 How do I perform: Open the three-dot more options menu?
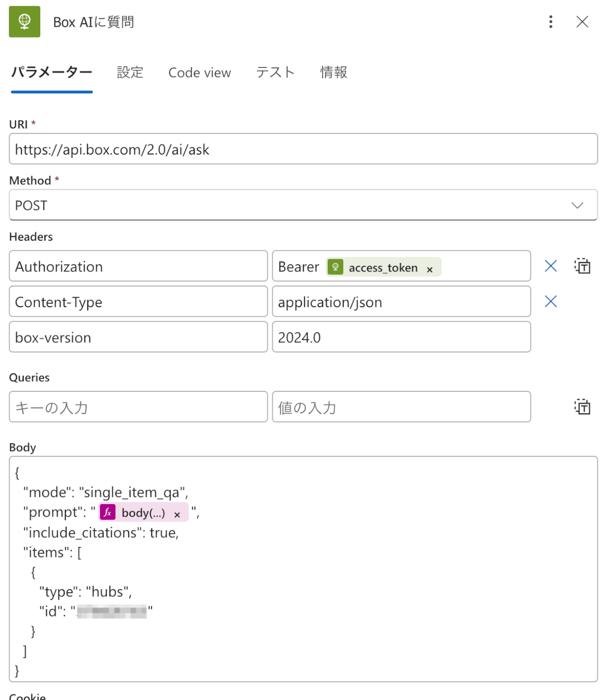pyautogui.click(x=551, y=22)
